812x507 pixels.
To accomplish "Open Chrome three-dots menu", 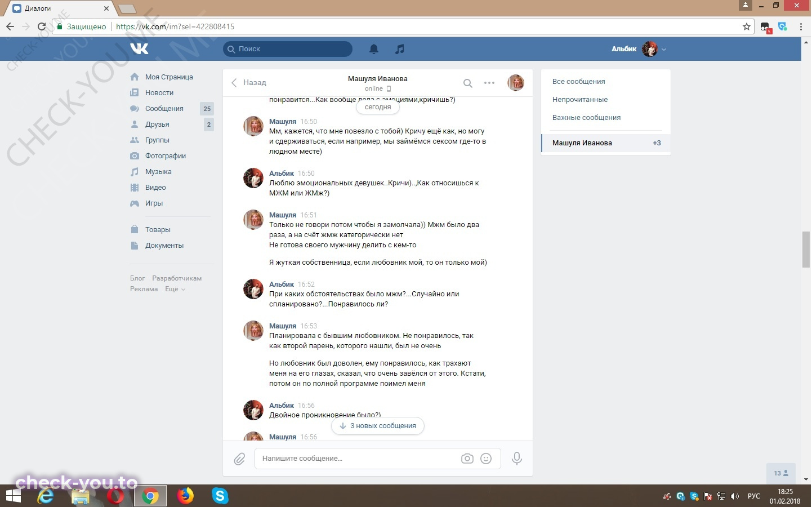I will [x=801, y=26].
